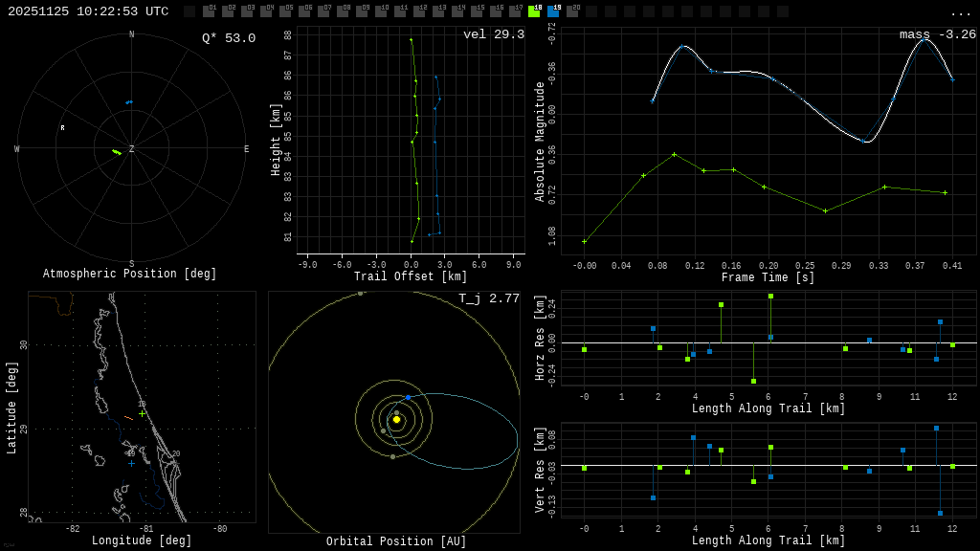Enable the station 20 indicator box
This screenshot has width=980, height=551.
click(572, 11)
